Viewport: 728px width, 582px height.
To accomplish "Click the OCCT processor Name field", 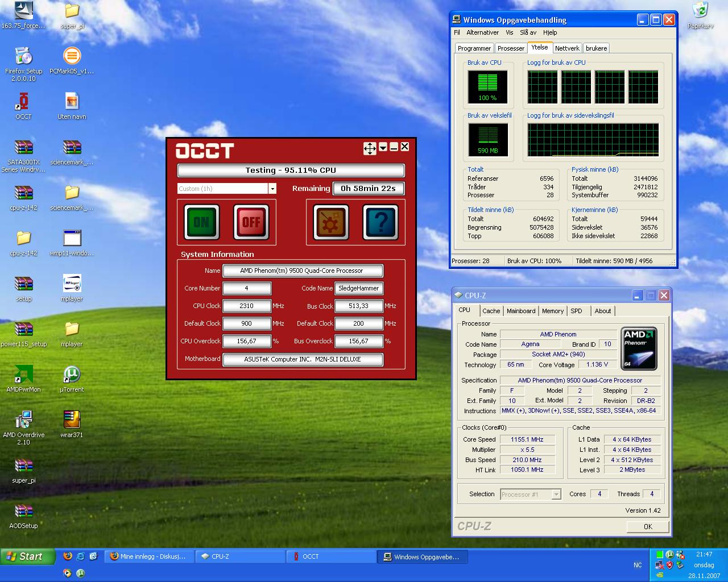I will (x=303, y=271).
